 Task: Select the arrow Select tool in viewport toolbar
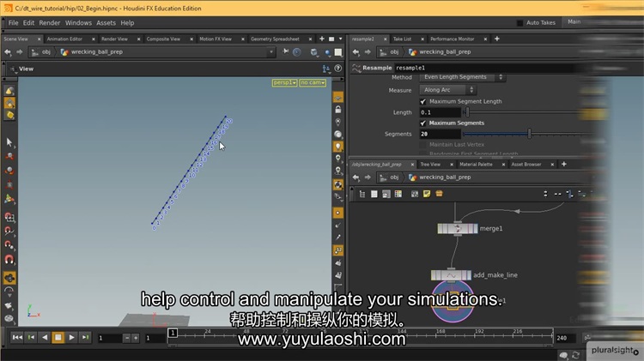[9, 142]
